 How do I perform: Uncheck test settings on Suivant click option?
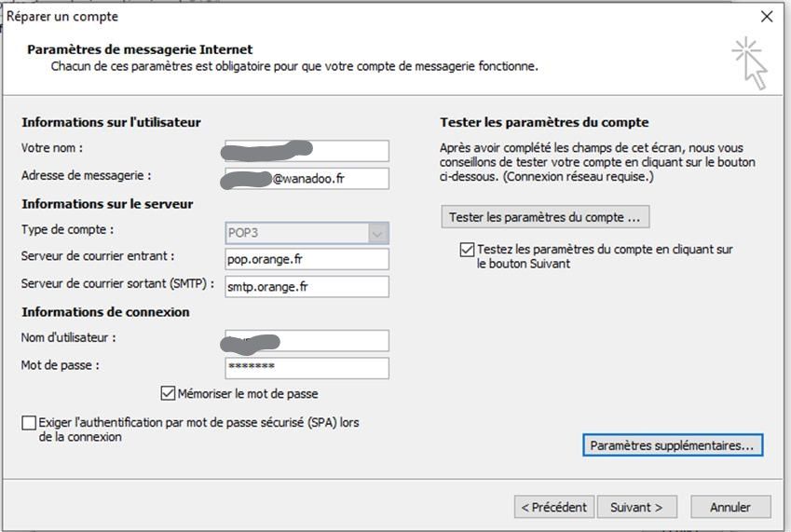467,250
